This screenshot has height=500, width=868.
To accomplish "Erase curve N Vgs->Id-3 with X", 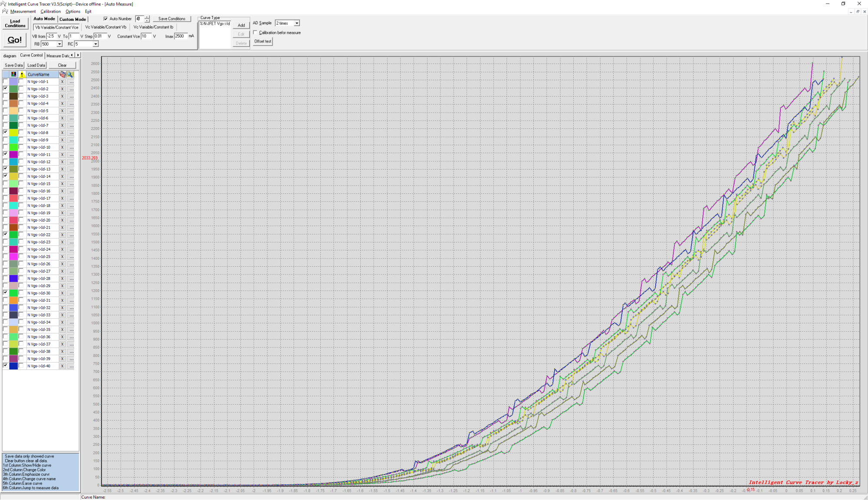I will tap(62, 96).
